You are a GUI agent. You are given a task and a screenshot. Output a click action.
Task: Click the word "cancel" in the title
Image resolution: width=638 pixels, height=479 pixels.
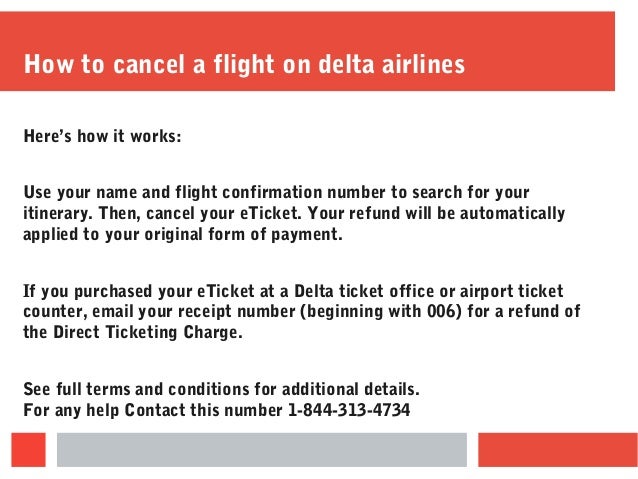(149, 65)
